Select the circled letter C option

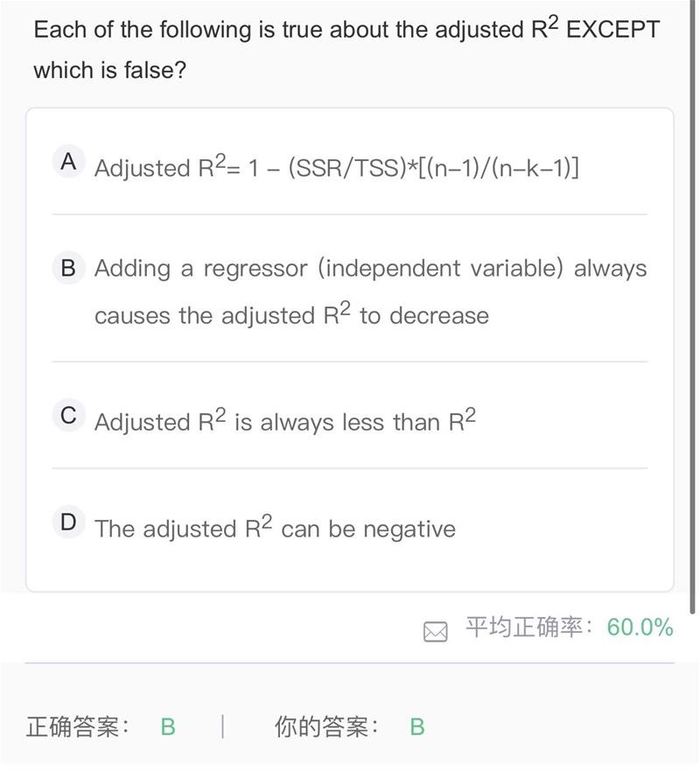coord(69,416)
